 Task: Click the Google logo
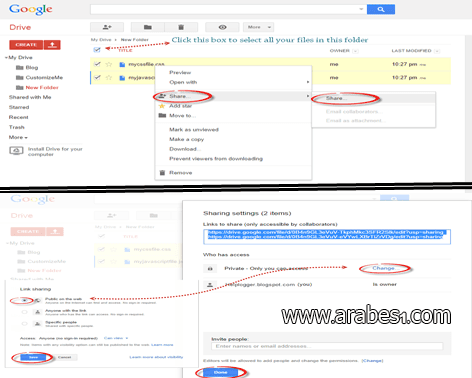tap(31, 10)
